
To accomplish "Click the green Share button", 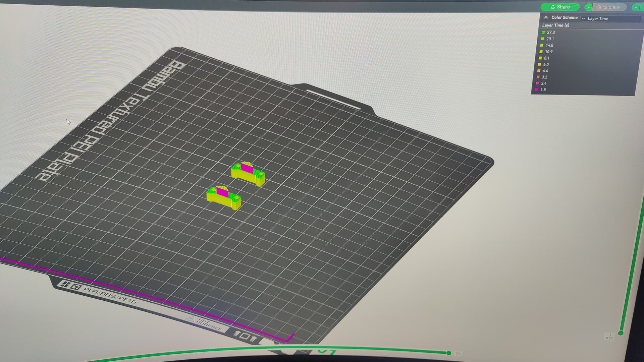I will click(560, 7).
